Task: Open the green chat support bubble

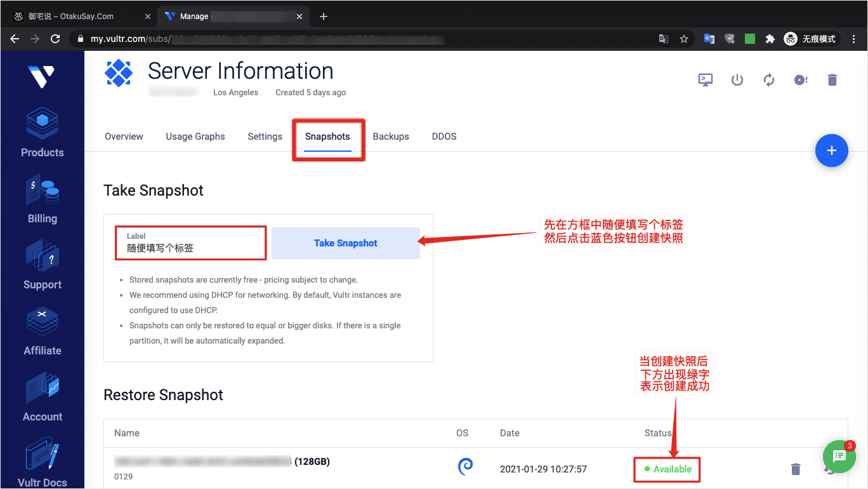Action: coord(839,455)
